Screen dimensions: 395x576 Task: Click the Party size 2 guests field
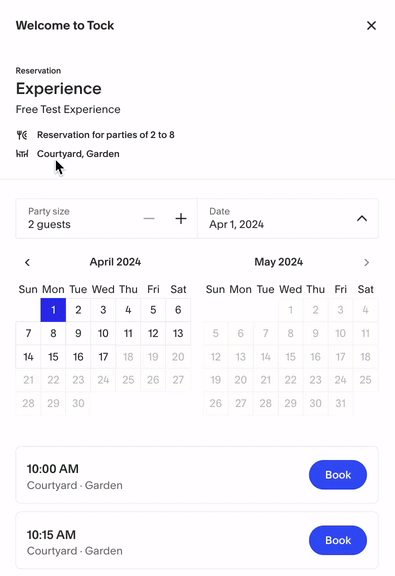(x=106, y=219)
